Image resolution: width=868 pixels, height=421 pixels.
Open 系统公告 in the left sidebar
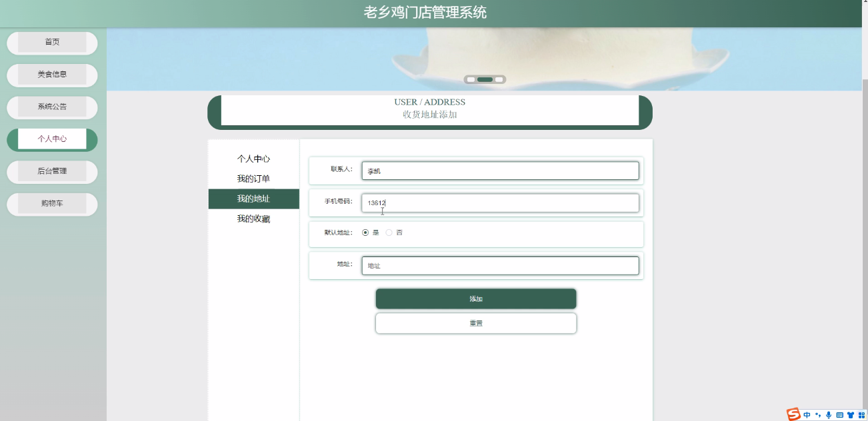tap(52, 107)
